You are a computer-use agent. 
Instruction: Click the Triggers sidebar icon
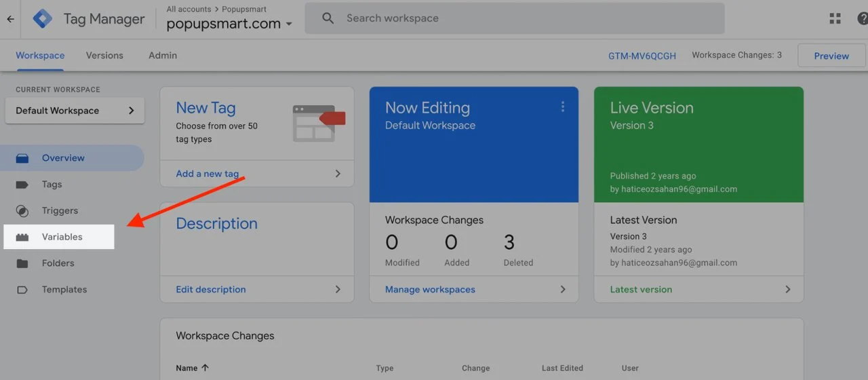(x=22, y=211)
